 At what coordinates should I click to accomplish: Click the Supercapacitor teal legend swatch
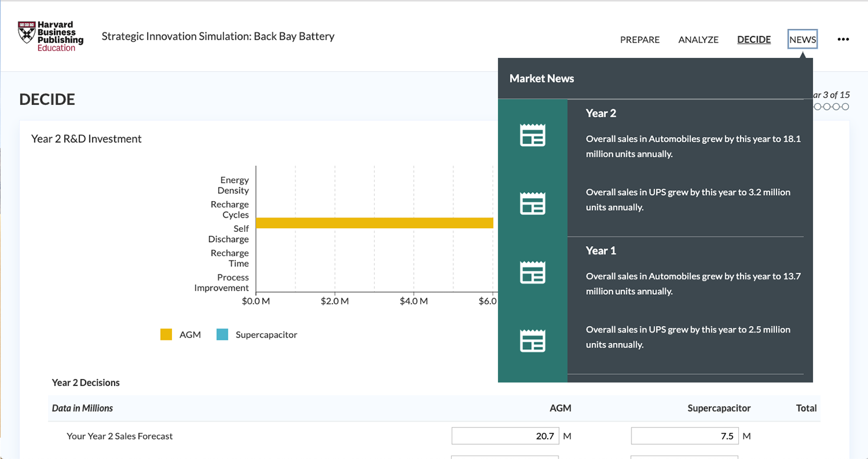tap(222, 334)
